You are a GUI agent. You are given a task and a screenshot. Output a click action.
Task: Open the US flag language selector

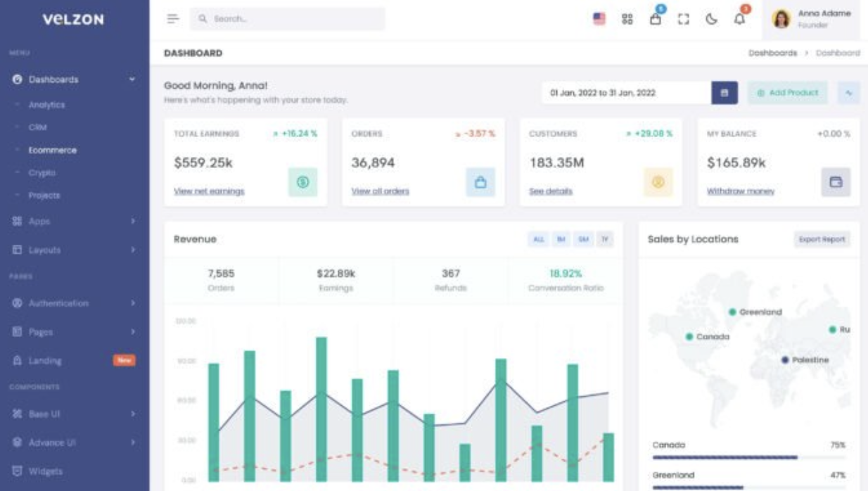(599, 20)
